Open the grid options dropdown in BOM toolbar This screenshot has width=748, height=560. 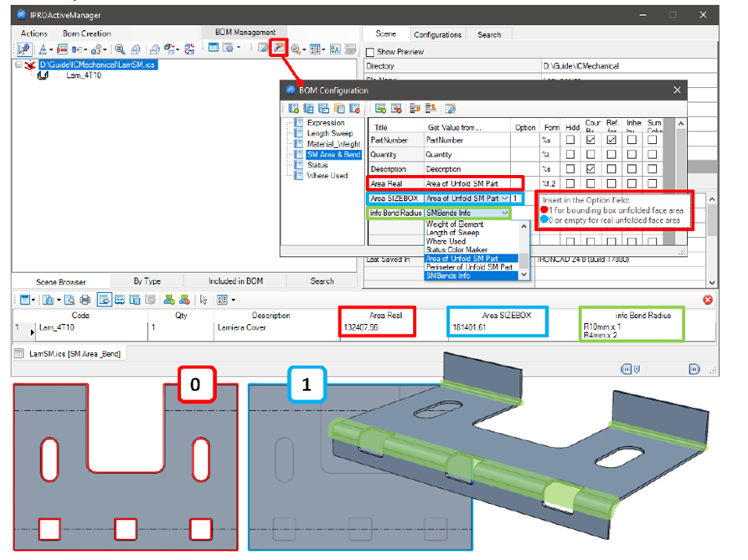coord(233,300)
